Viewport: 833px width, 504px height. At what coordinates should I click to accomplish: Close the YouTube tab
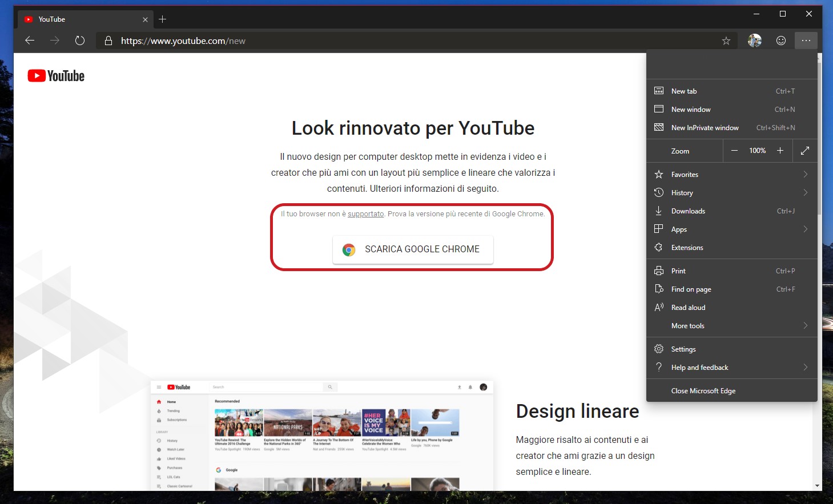coord(145,19)
